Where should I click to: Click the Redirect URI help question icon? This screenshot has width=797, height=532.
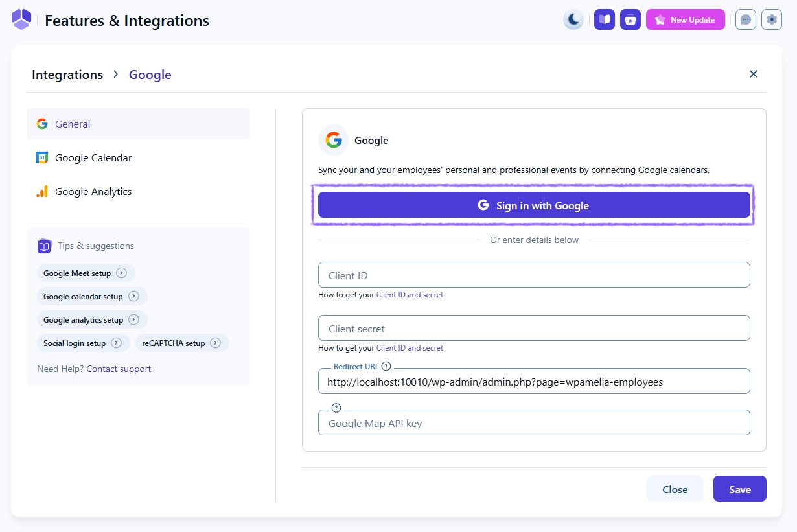pos(386,366)
